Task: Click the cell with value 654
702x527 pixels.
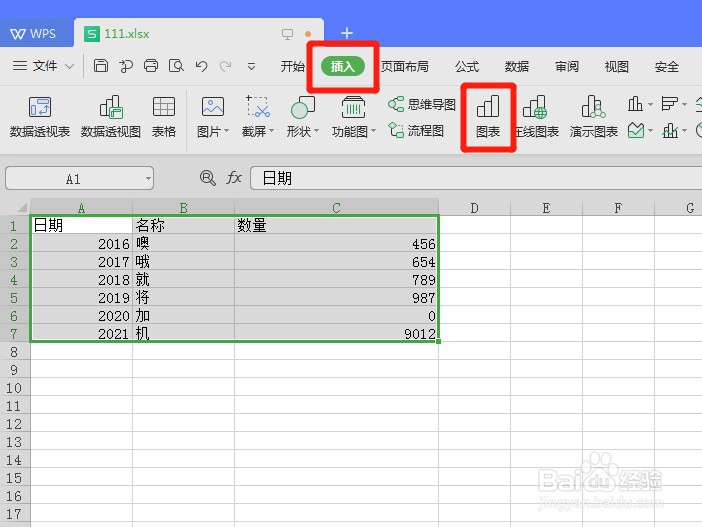Action: coord(336,261)
